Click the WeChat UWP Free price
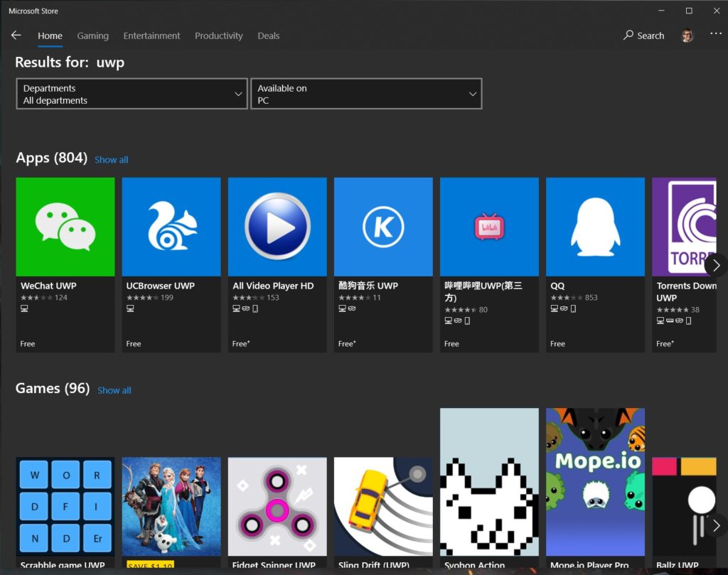728x575 pixels. pos(28,344)
